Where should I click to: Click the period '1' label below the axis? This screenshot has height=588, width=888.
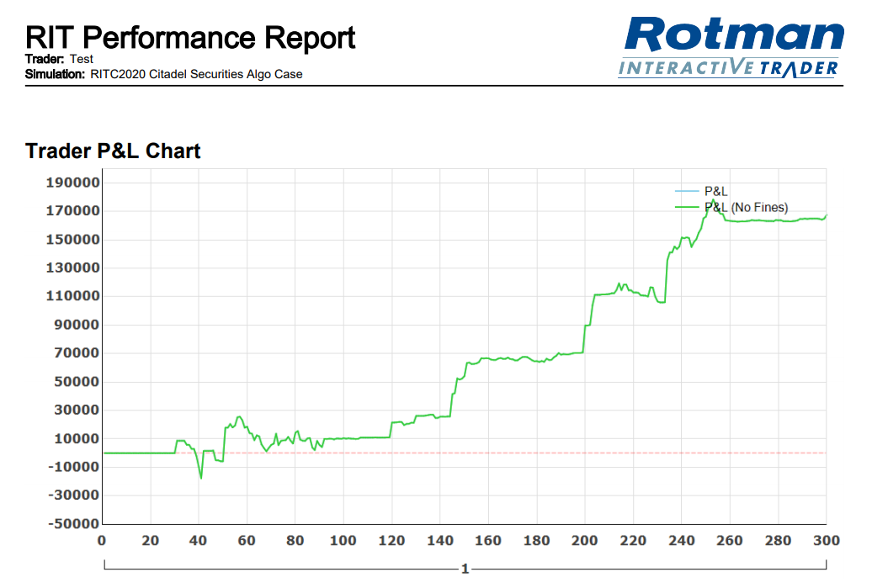(465, 568)
